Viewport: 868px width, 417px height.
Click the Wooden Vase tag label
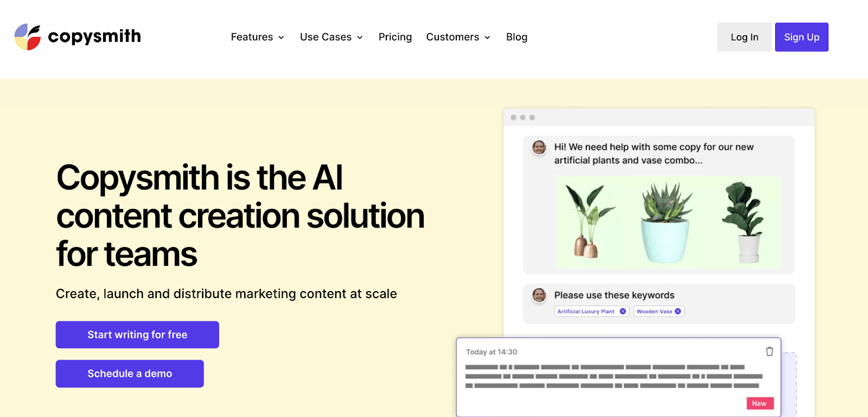[x=654, y=311]
